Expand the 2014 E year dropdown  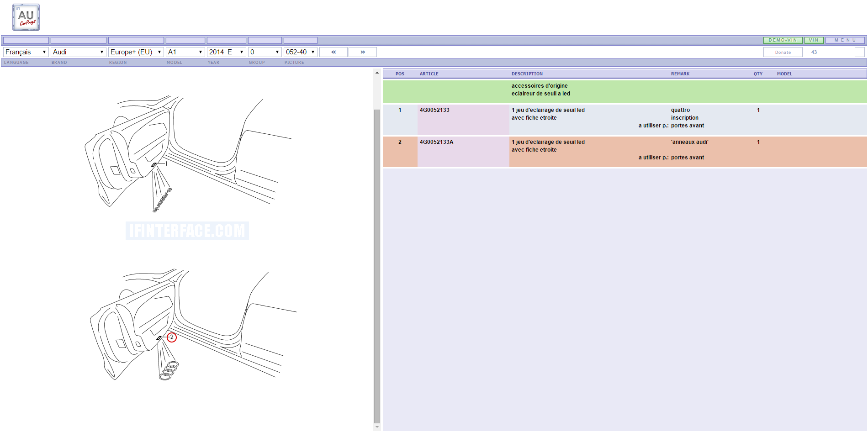pos(226,52)
